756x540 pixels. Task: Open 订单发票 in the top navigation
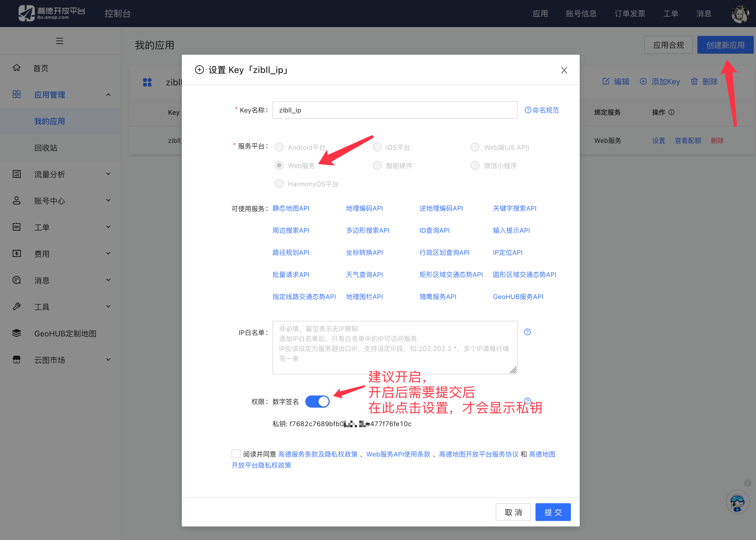[630, 14]
